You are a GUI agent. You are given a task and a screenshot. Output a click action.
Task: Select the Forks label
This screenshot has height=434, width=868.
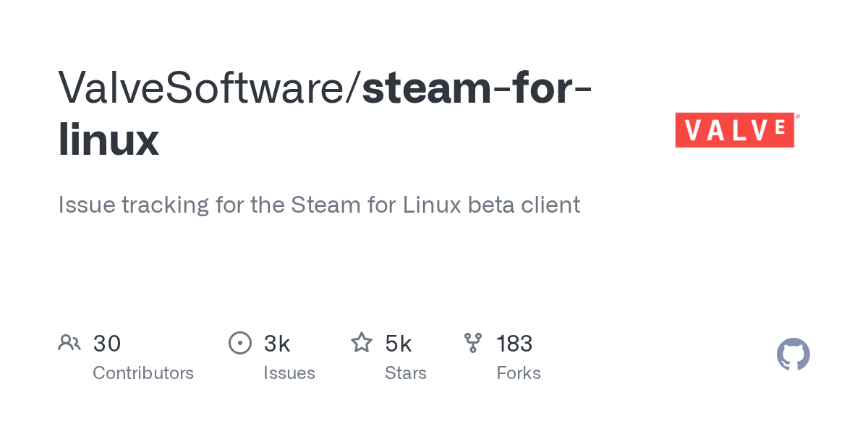[x=519, y=373]
